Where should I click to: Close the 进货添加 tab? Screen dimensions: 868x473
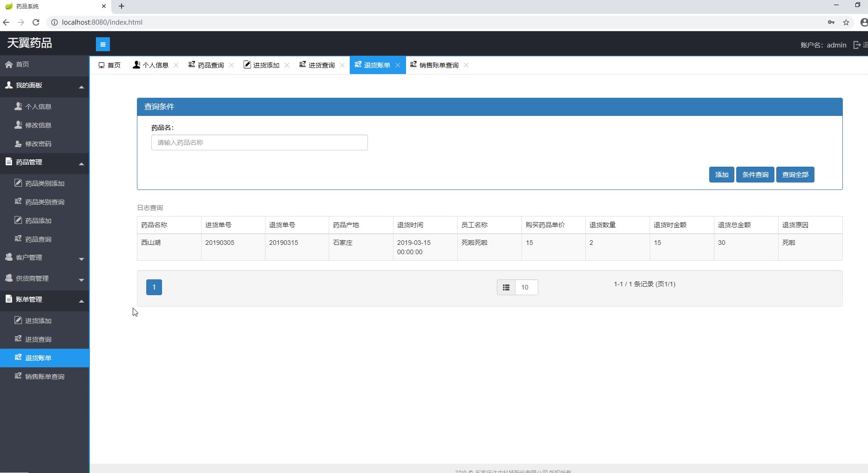(x=287, y=65)
